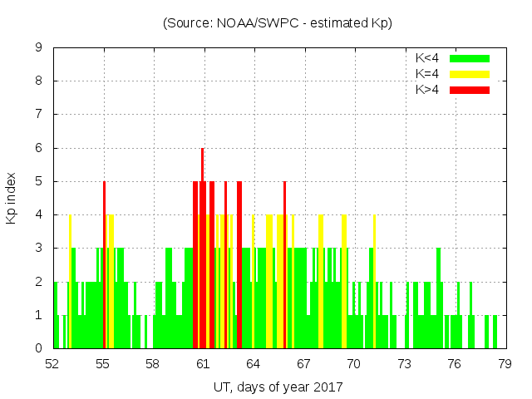Click the red bar at day 55
532x399 pixels.
(104, 266)
